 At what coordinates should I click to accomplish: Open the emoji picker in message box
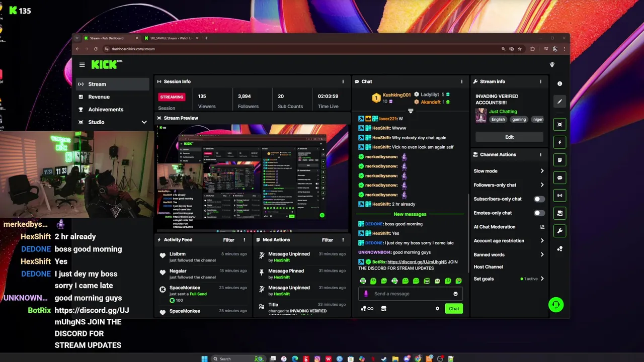tap(455, 294)
